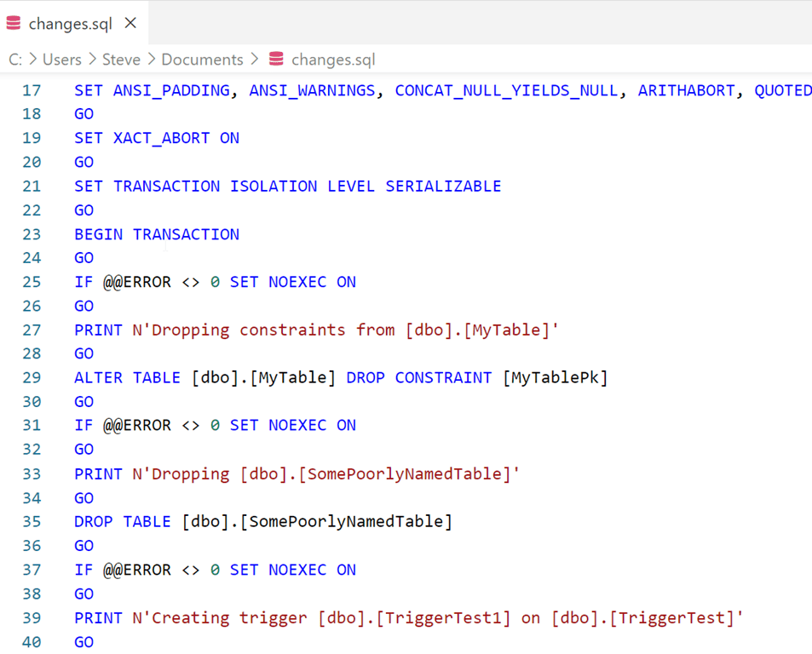
Task: Select the changes.sql tab
Action: (72, 24)
